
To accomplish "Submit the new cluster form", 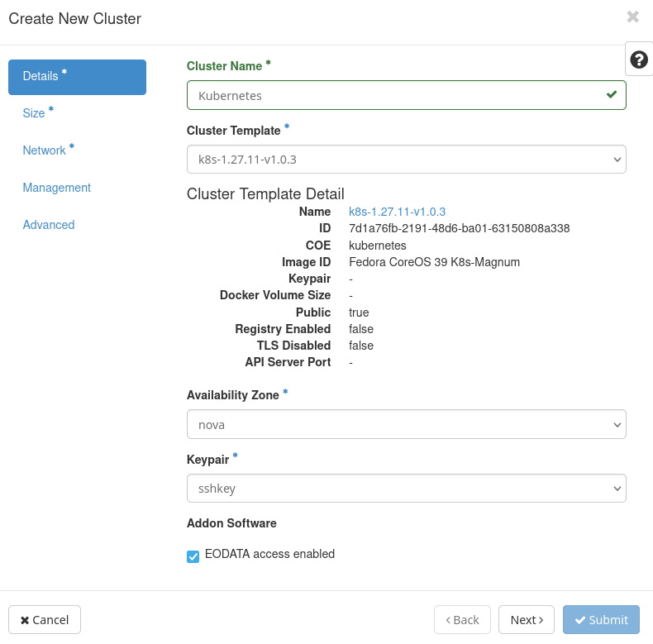I will pos(601,620).
